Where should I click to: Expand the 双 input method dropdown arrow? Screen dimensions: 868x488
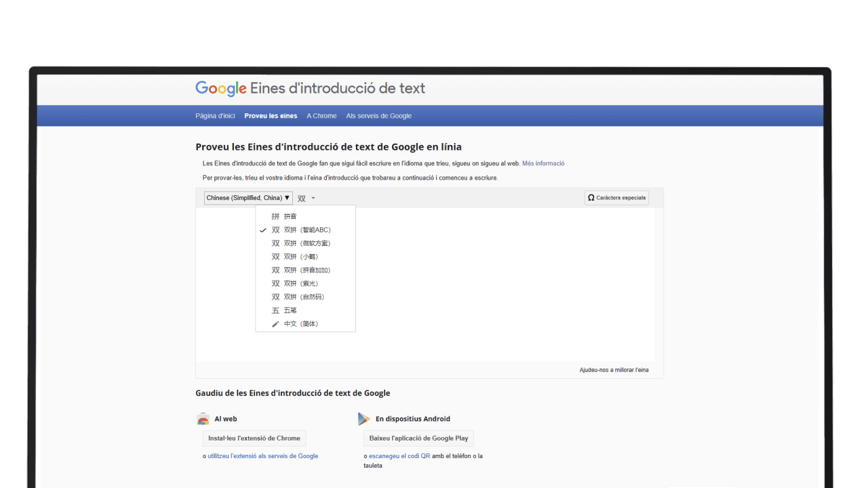[312, 197]
